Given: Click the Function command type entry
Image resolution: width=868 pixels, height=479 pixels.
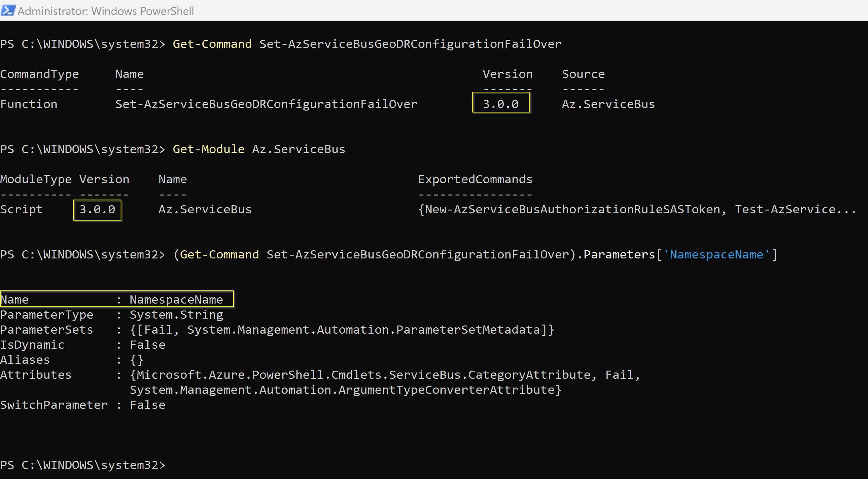Looking at the screenshot, I should click(x=29, y=104).
